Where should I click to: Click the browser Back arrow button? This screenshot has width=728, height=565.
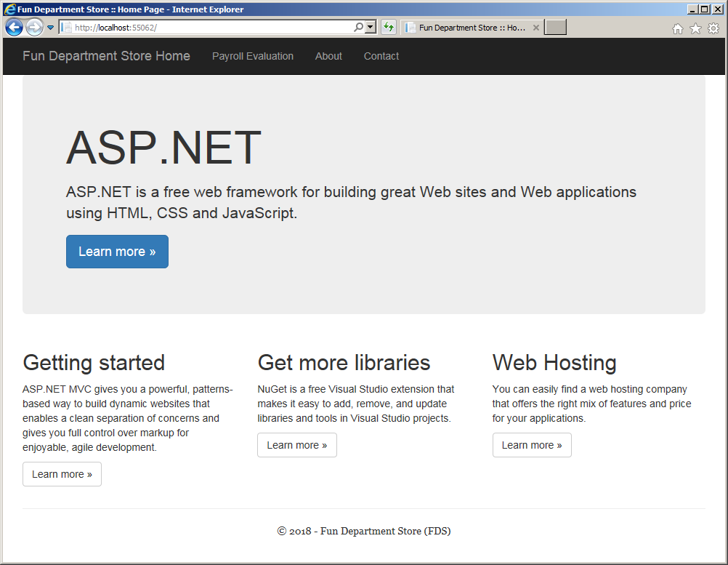[14, 28]
